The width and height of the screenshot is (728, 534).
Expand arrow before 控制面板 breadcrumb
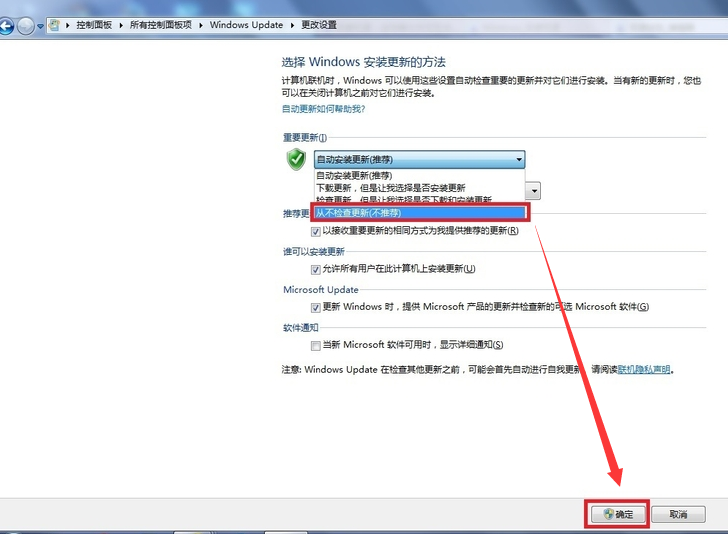pos(68,26)
